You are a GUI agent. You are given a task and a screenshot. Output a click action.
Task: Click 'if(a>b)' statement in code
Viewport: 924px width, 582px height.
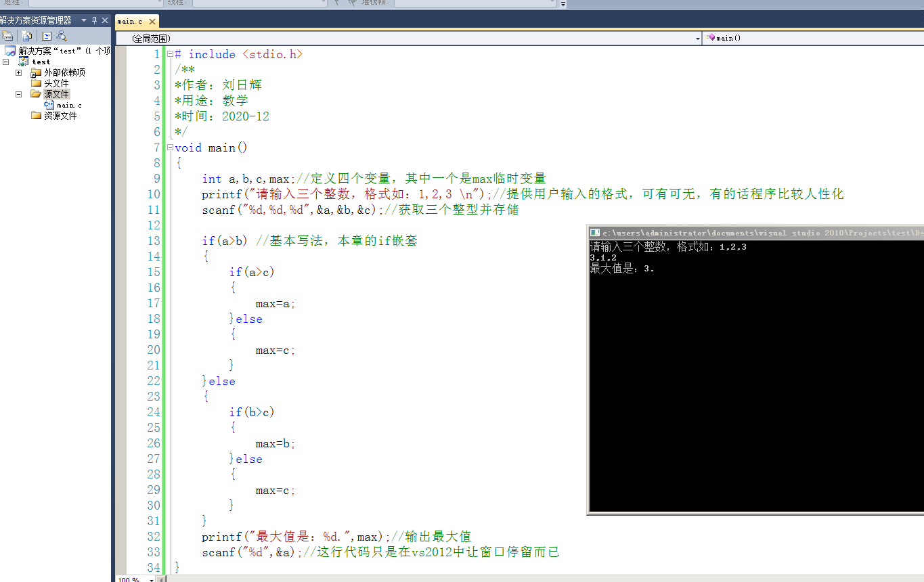pos(226,241)
